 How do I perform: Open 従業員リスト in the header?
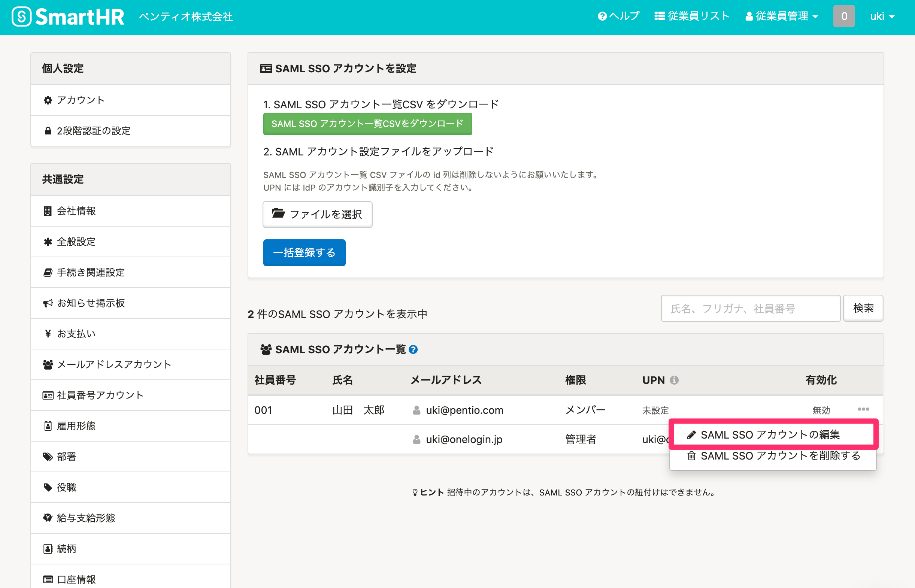point(692,16)
